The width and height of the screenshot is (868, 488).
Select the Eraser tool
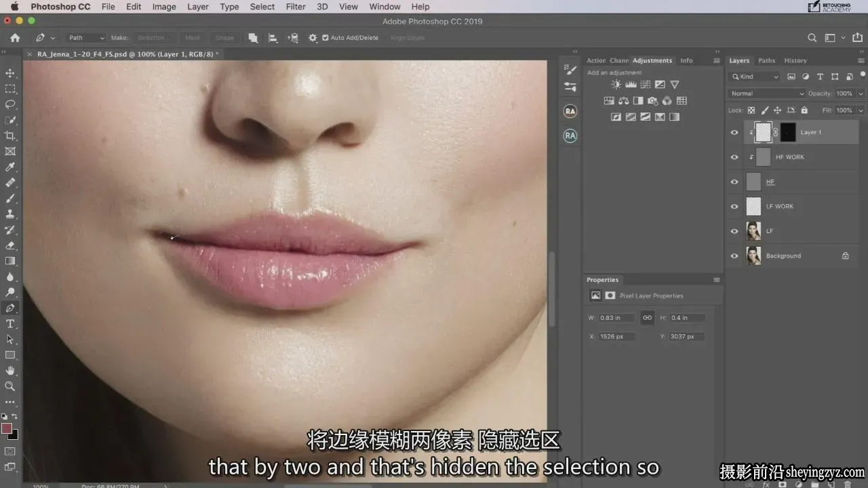[10, 245]
